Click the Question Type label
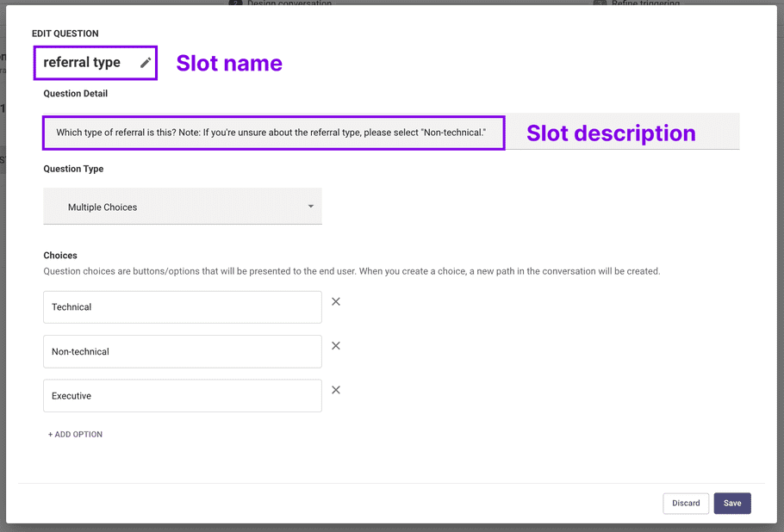Viewport: 784px width, 532px height. pos(73,169)
